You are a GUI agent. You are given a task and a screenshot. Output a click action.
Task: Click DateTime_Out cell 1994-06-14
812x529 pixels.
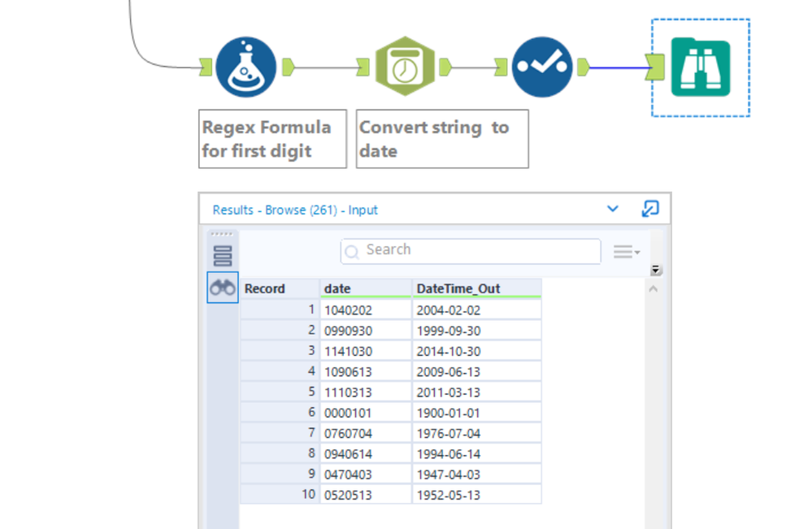[x=477, y=453]
